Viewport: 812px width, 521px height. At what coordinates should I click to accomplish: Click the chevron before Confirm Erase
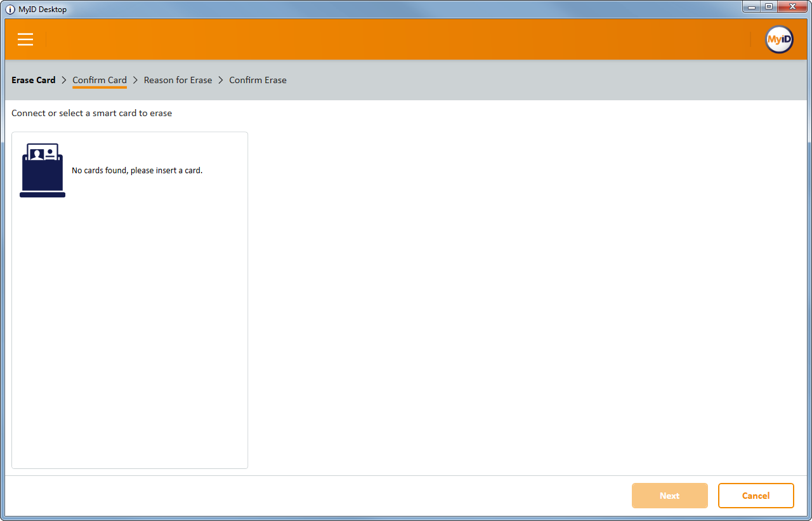(221, 80)
